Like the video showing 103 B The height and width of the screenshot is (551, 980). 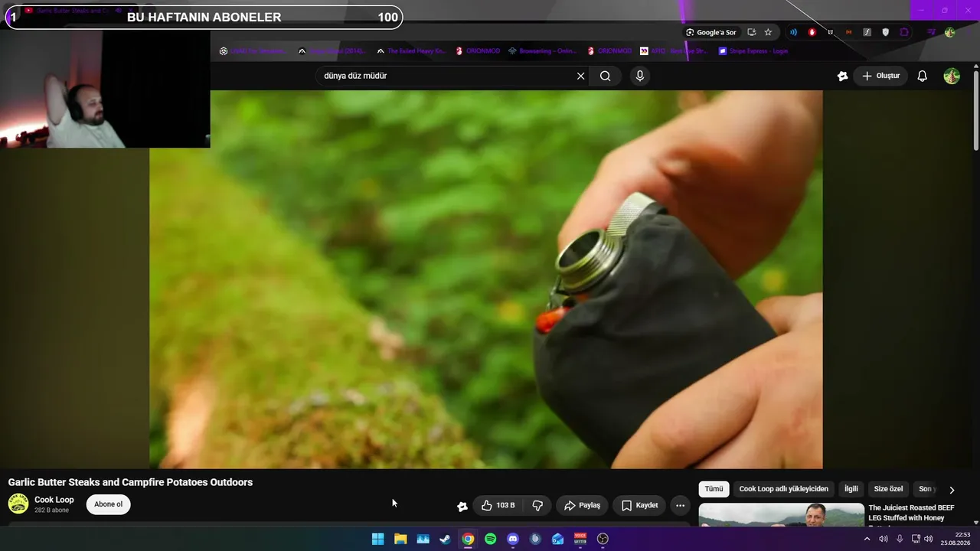click(498, 505)
